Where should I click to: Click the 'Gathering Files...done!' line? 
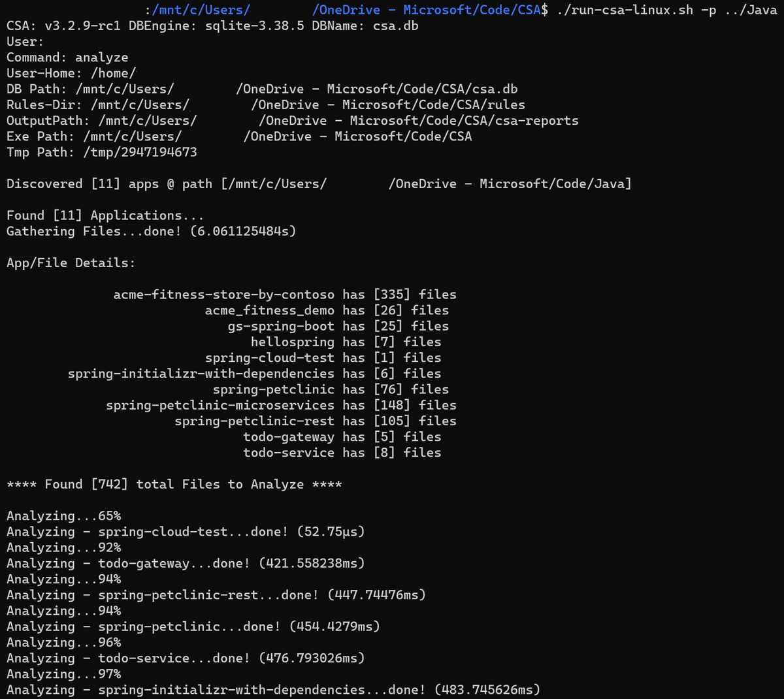[x=151, y=231]
